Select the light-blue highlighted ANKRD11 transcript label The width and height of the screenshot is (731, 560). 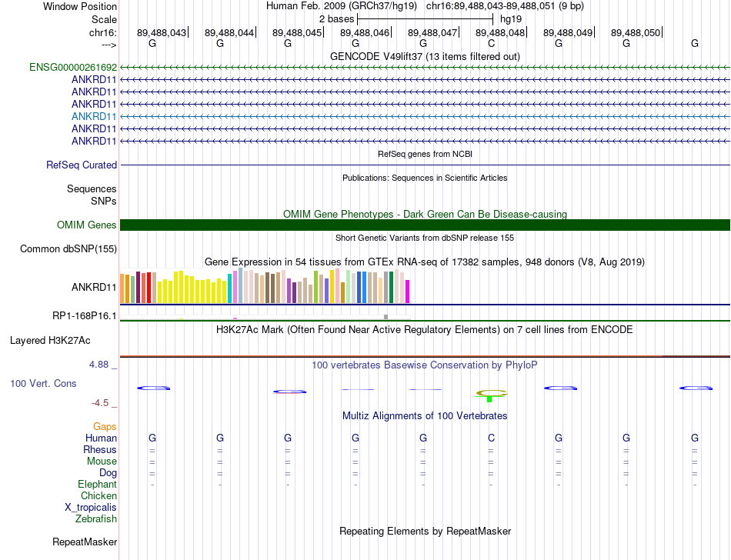tap(94, 116)
